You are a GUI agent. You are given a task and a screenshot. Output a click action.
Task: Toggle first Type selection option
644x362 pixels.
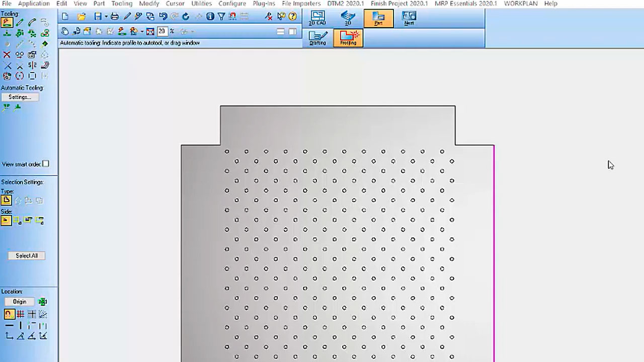pyautogui.click(x=6, y=201)
